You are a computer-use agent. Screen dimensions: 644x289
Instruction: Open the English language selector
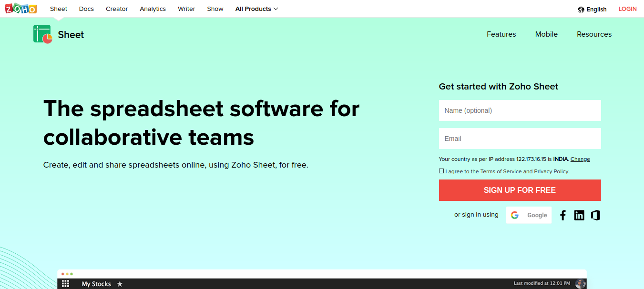(592, 10)
